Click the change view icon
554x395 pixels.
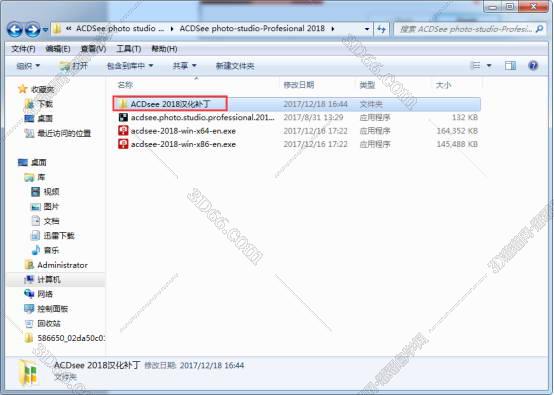pyautogui.click(x=476, y=65)
